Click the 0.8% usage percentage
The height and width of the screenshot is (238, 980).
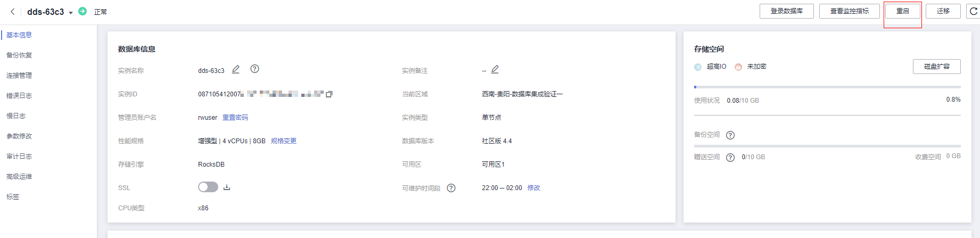953,100
